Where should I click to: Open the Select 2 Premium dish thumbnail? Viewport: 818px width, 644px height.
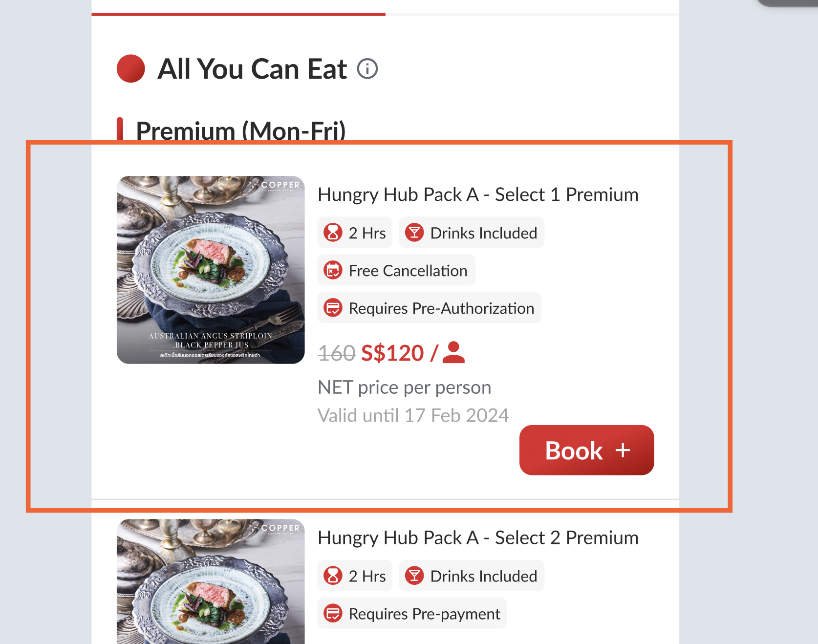tap(211, 581)
